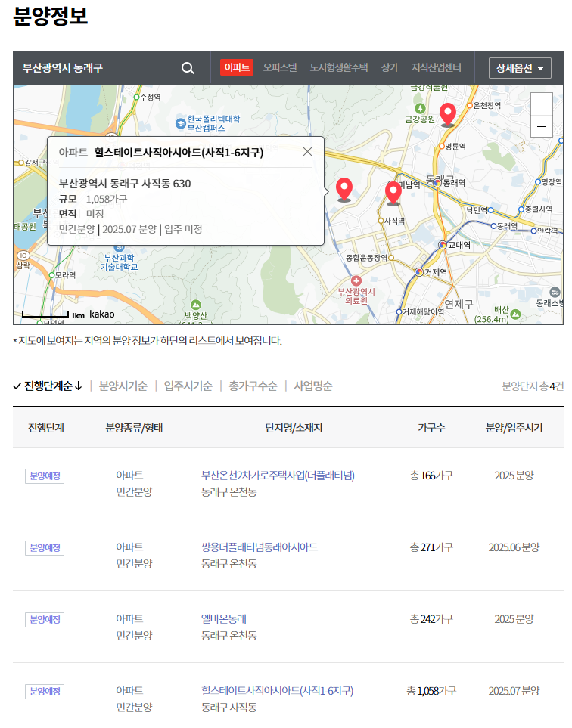Screen dimensions: 572x728
Task: Click the 거제역 station label on map
Action: (436, 272)
